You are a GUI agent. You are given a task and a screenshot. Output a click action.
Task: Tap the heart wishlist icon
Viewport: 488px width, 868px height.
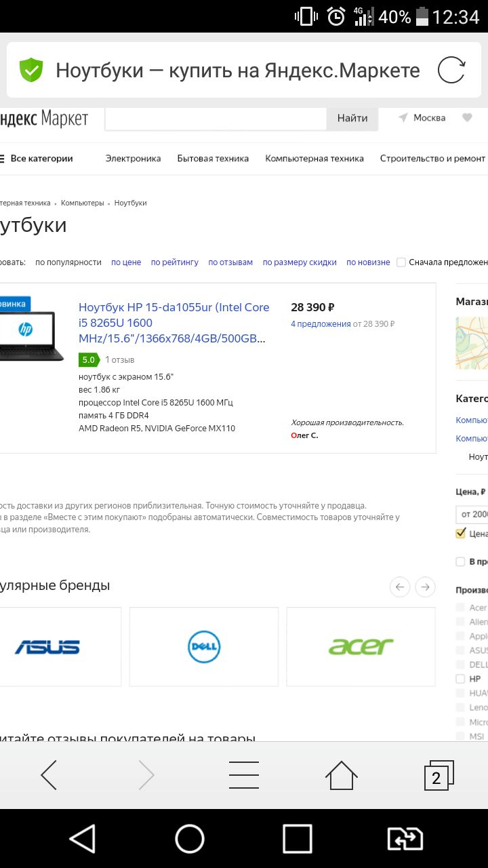467,117
